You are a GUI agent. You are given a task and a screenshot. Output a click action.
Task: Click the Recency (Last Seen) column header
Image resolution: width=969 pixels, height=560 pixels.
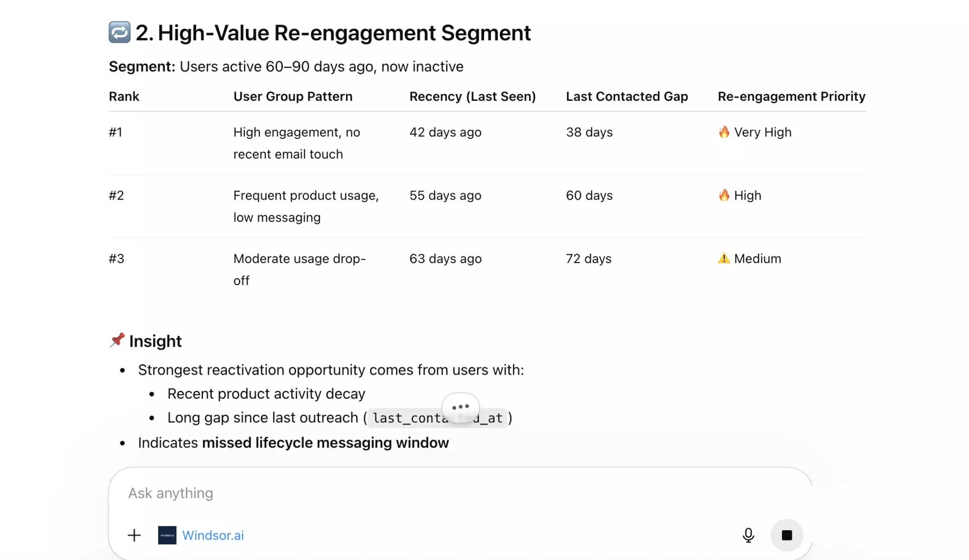click(472, 96)
